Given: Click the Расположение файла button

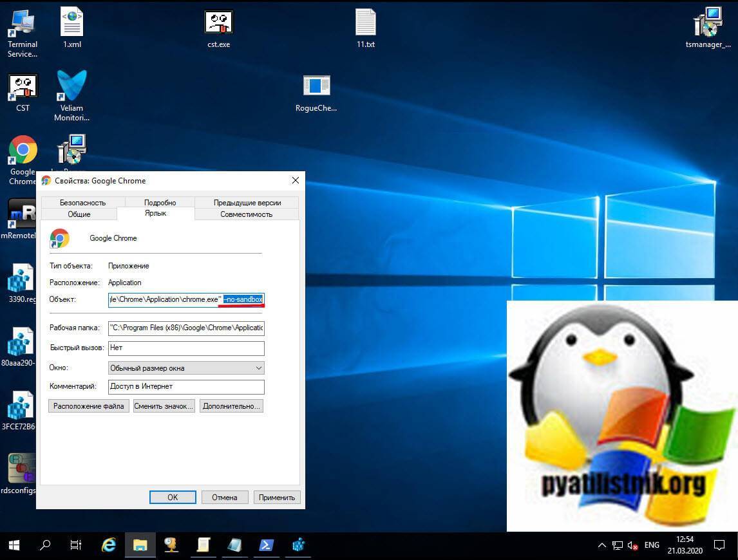Looking at the screenshot, I should (89, 406).
